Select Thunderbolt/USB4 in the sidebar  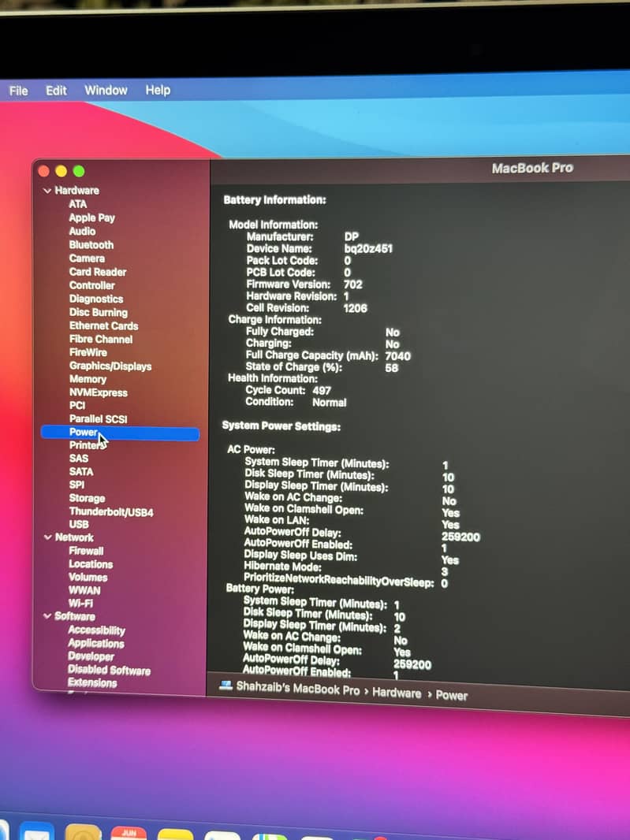(111, 512)
